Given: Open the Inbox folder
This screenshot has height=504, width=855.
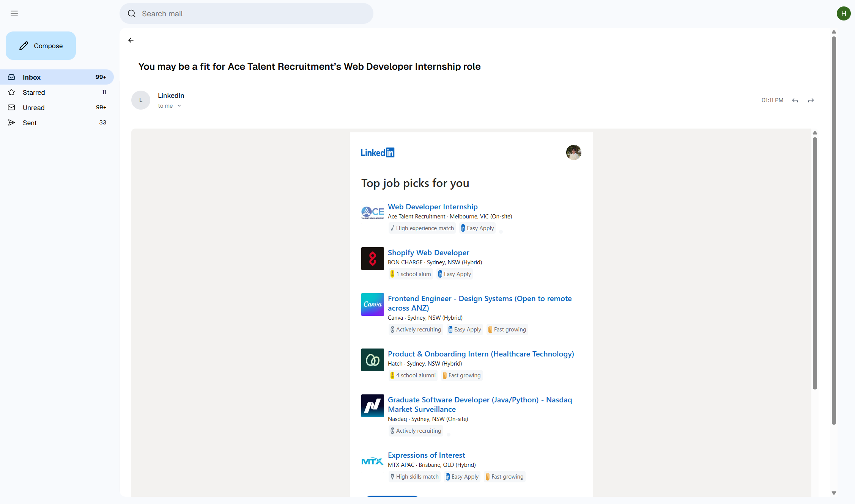Looking at the screenshot, I should coord(57,77).
